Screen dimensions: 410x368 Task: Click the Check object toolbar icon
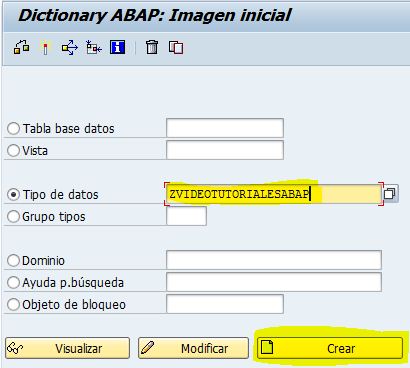tap(22, 47)
